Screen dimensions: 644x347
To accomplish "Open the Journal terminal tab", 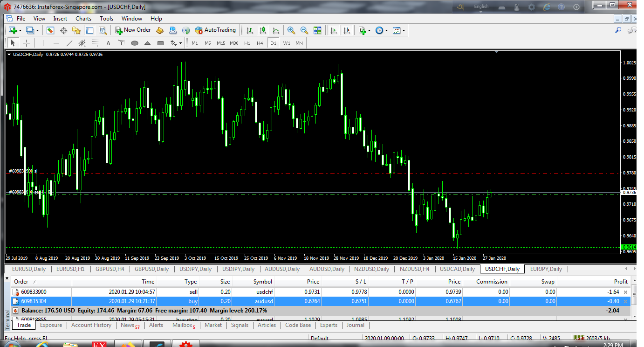I will (x=356, y=325).
